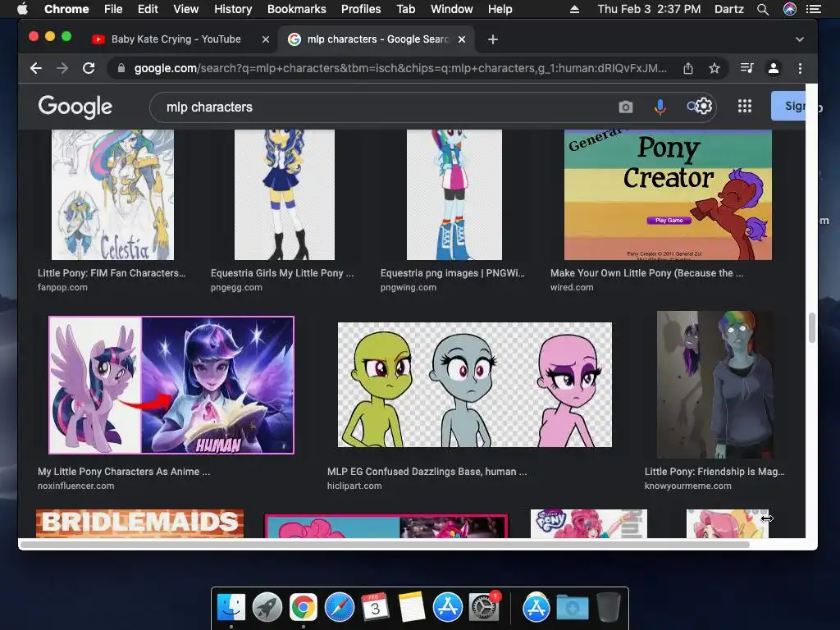Open Spotlight search in menu bar
Viewport: 840px width, 630px height.
[x=763, y=9]
